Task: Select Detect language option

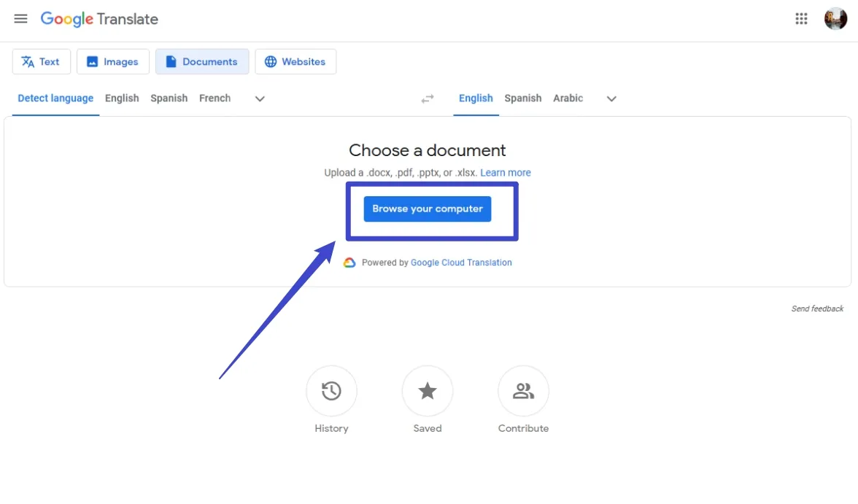Action: 55,98
